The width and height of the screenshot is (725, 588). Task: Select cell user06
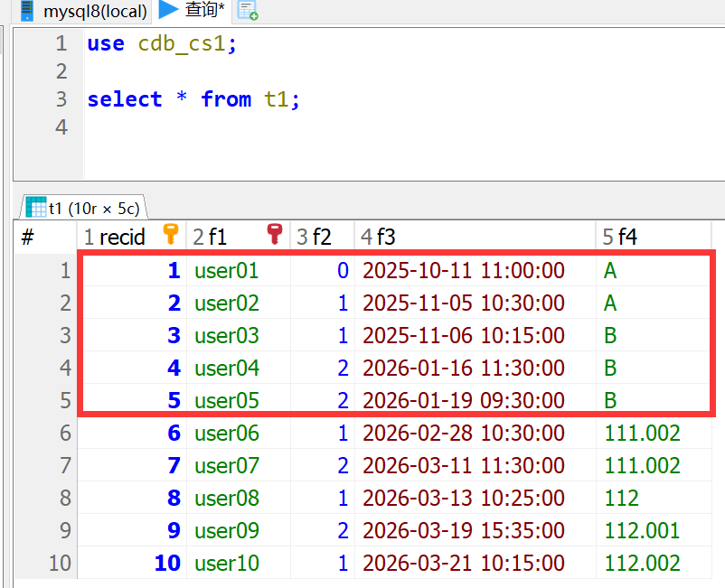238,434
